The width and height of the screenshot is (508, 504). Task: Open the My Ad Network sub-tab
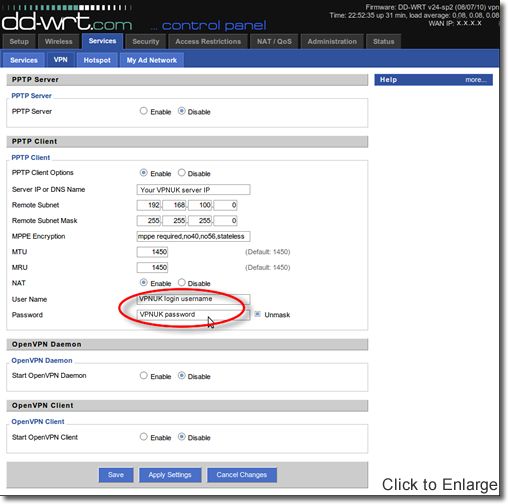152,60
